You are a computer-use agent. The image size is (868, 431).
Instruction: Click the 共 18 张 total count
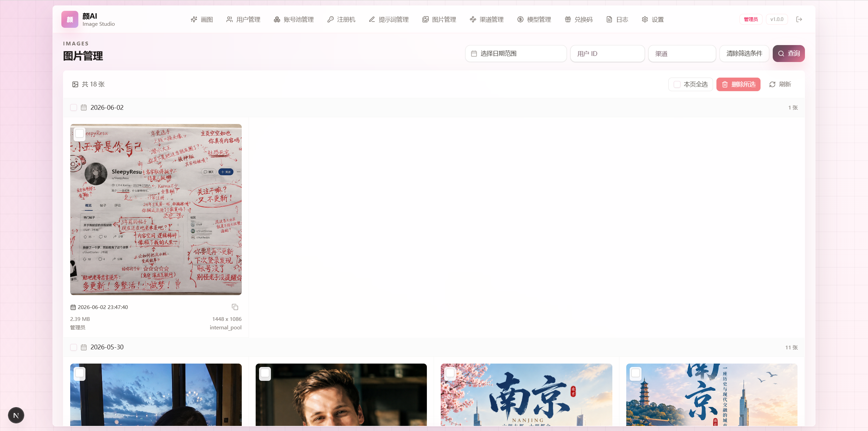(93, 84)
